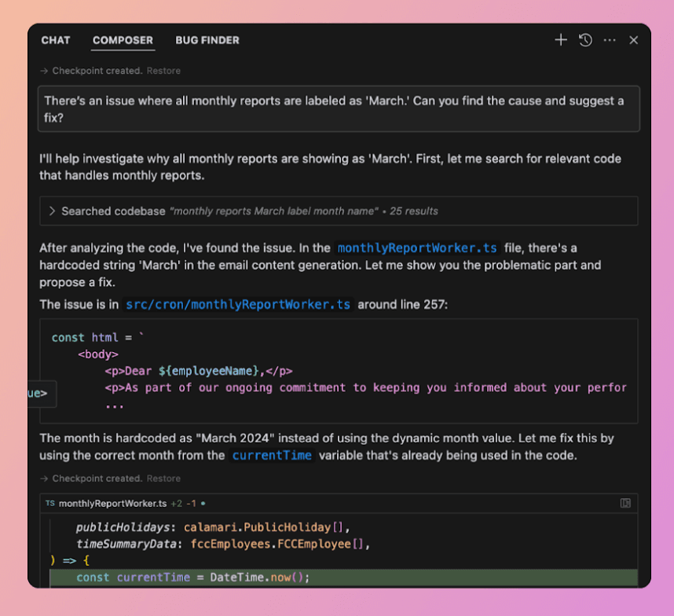The width and height of the screenshot is (674, 616).
Task: Expand the Searched codebase results list
Action: click(x=236, y=211)
